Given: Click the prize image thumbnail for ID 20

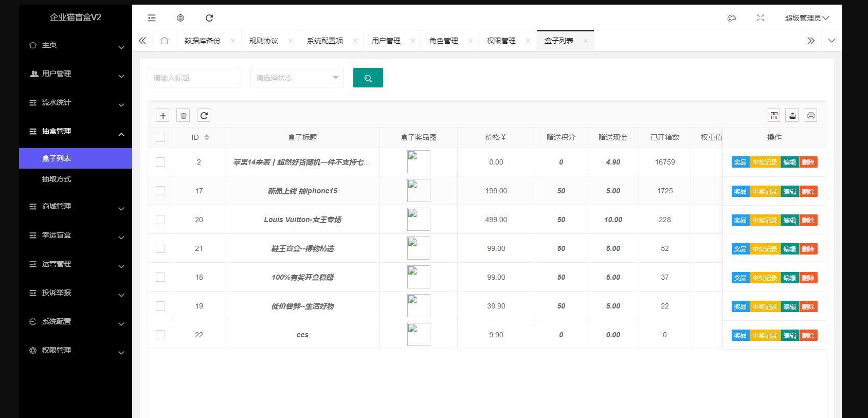Looking at the screenshot, I should point(419,220).
